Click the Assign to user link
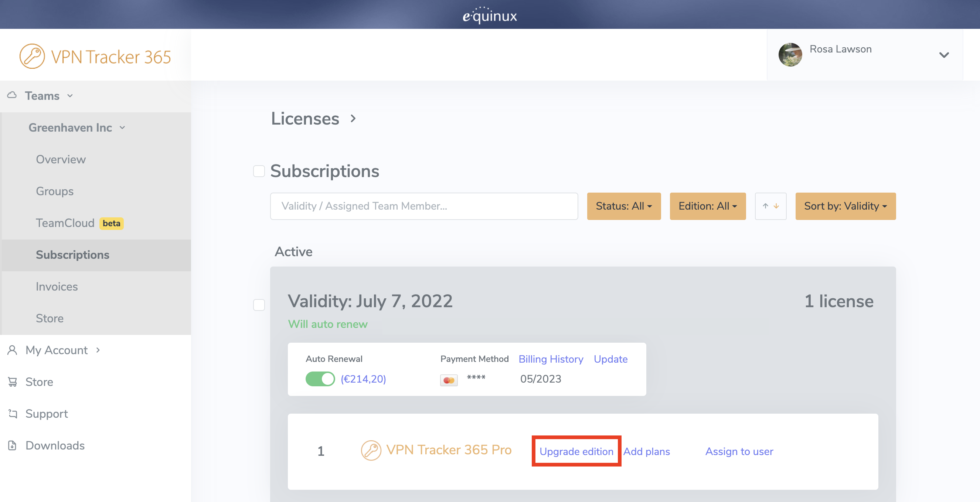Screen dimensions: 980x502 click(739, 451)
